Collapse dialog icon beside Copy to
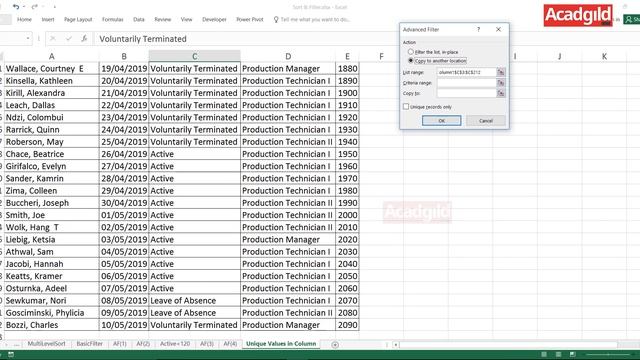The width and height of the screenshot is (640, 360). click(x=501, y=93)
